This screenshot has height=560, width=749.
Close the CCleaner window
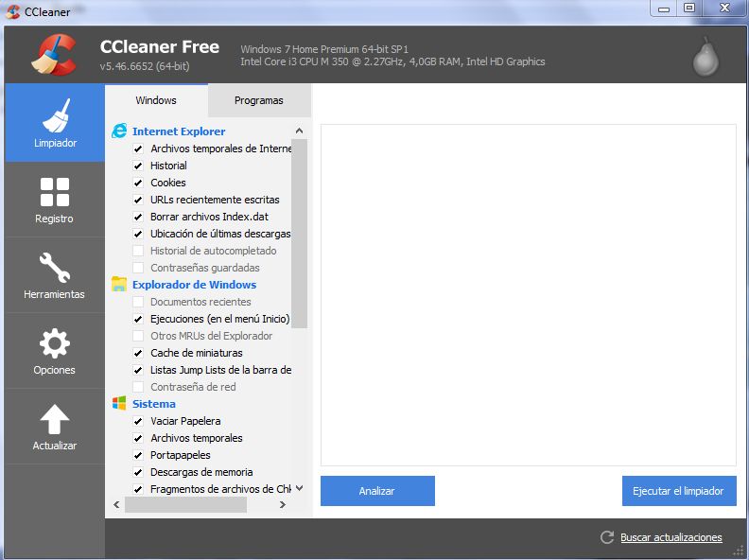click(x=724, y=9)
